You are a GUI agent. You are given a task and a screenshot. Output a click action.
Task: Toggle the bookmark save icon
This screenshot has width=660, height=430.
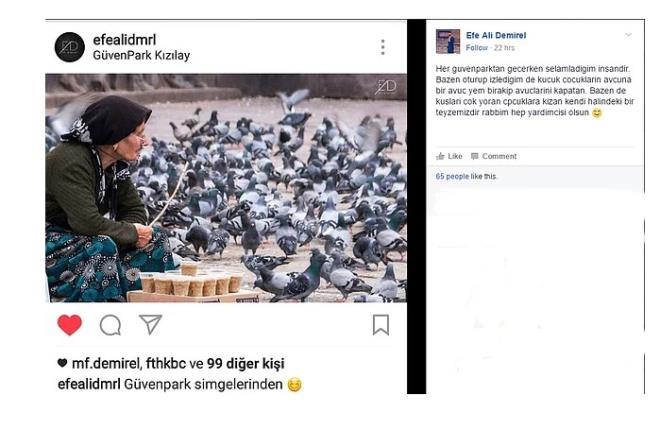381,325
